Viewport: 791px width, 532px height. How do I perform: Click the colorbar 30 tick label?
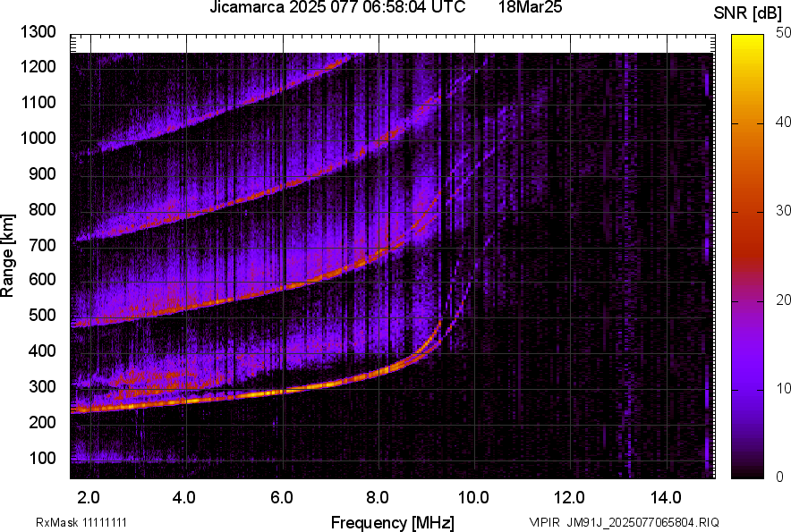(x=784, y=210)
